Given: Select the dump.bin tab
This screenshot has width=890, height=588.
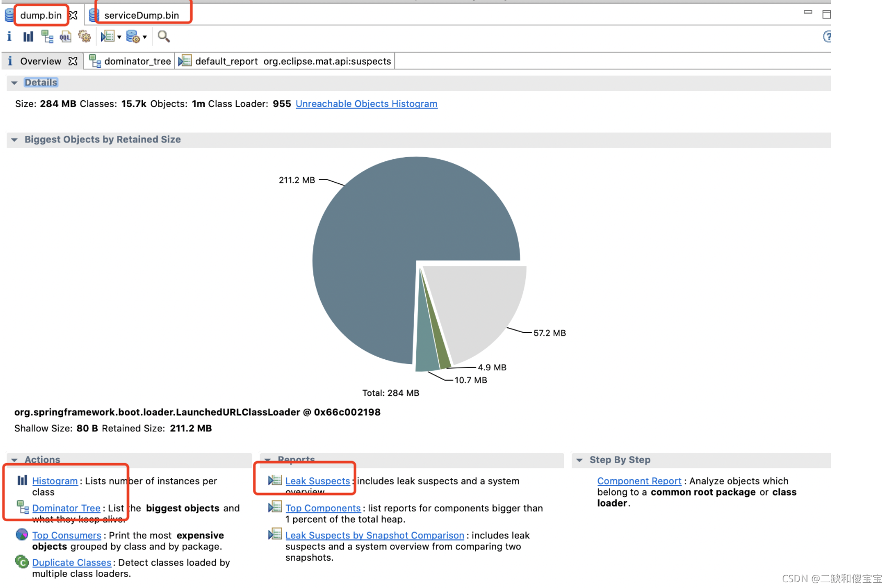Looking at the screenshot, I should [41, 15].
